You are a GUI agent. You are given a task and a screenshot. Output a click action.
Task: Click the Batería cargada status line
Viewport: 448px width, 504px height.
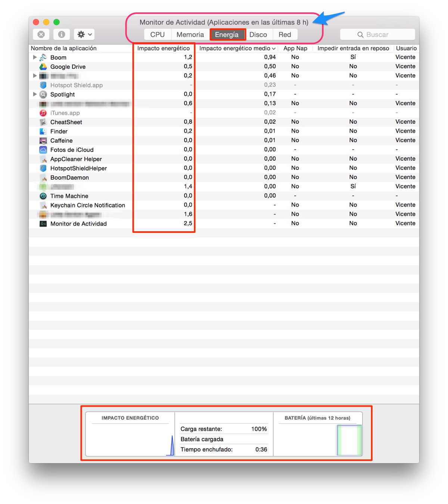pyautogui.click(x=202, y=439)
